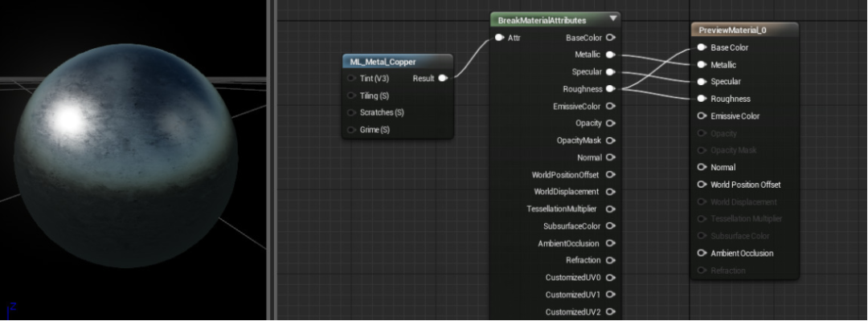Click the Tiling (S) input pin

351,95
